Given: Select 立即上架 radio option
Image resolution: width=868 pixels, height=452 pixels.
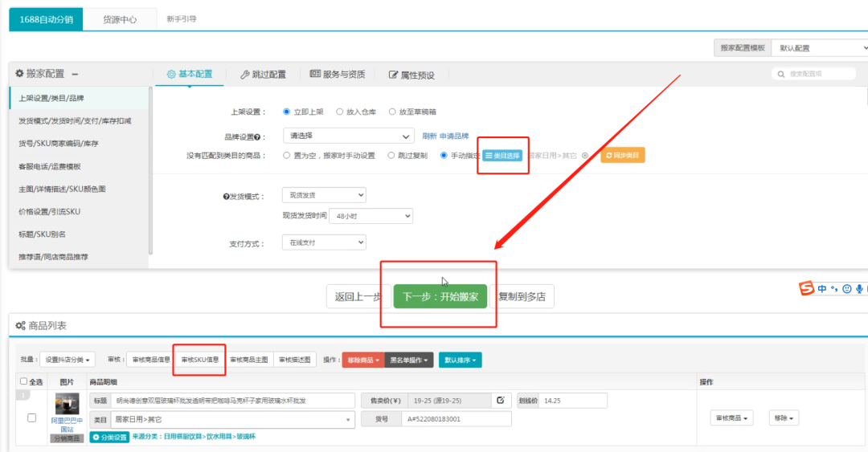Looking at the screenshot, I should tap(286, 112).
